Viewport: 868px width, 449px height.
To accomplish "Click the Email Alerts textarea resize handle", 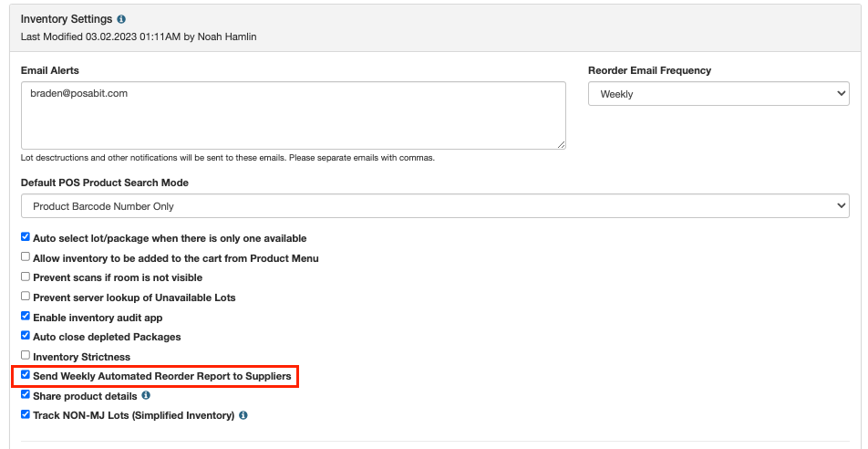I will (x=562, y=145).
